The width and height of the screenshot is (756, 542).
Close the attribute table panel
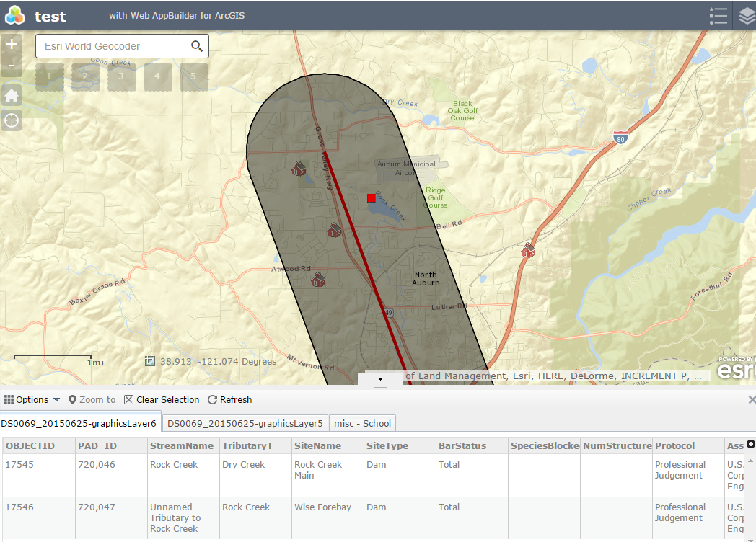point(752,399)
